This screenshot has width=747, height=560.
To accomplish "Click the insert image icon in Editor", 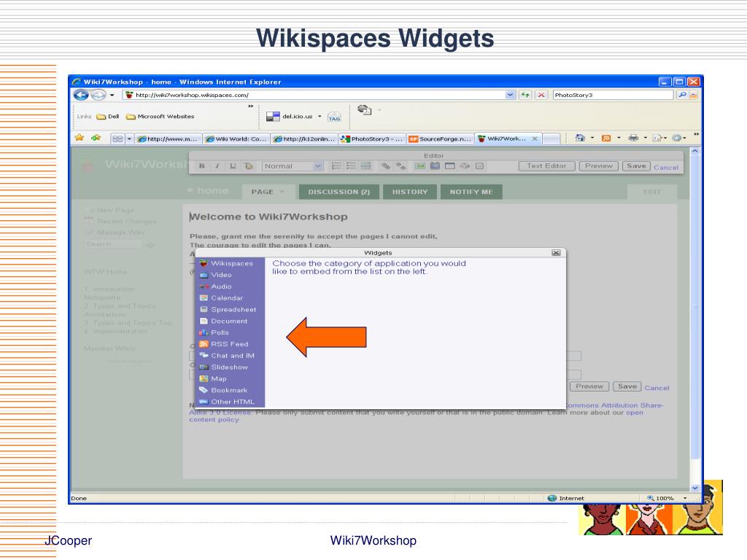I will pos(419,166).
